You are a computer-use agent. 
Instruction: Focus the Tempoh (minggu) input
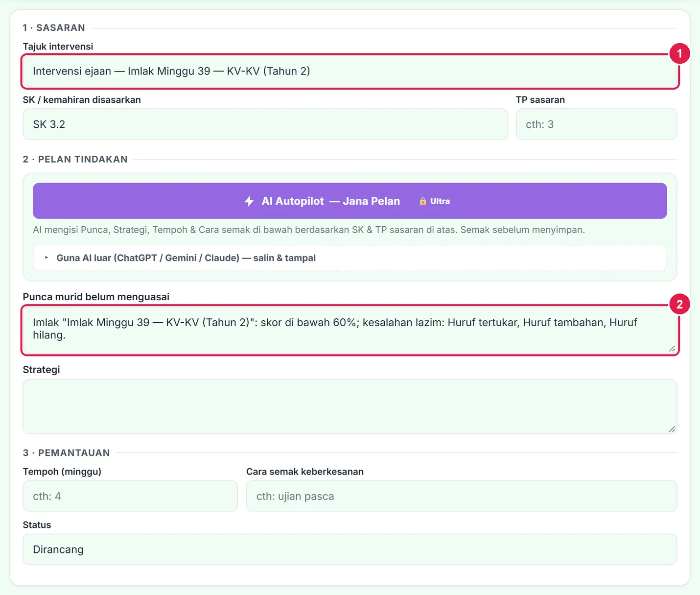coord(130,496)
